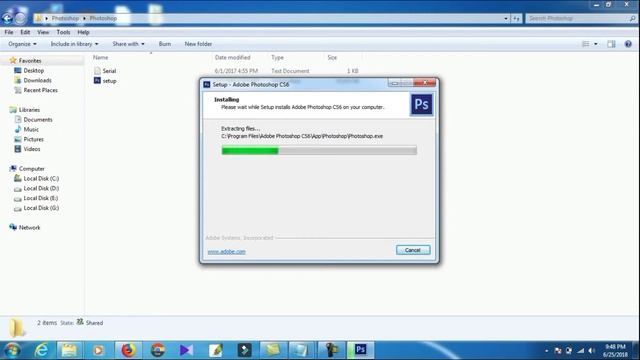Image resolution: width=640 pixels, height=360 pixels.
Task: Click the Burn toolbar button
Action: 165,44
